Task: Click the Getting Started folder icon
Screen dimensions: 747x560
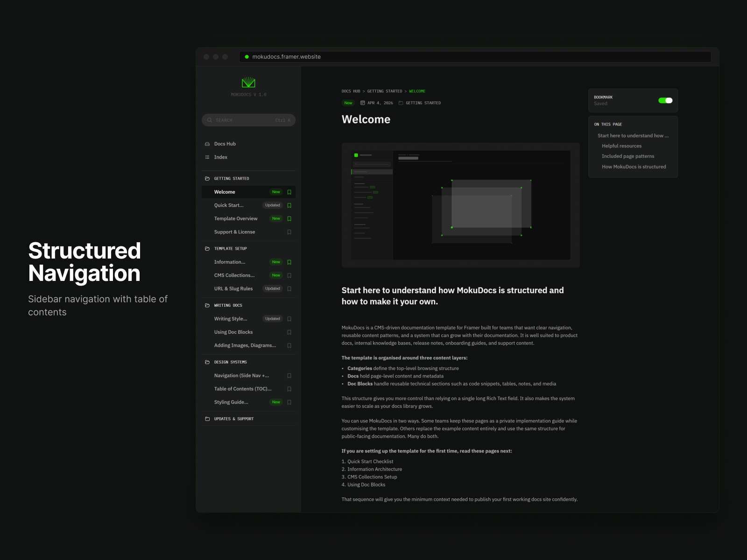Action: coord(207,178)
